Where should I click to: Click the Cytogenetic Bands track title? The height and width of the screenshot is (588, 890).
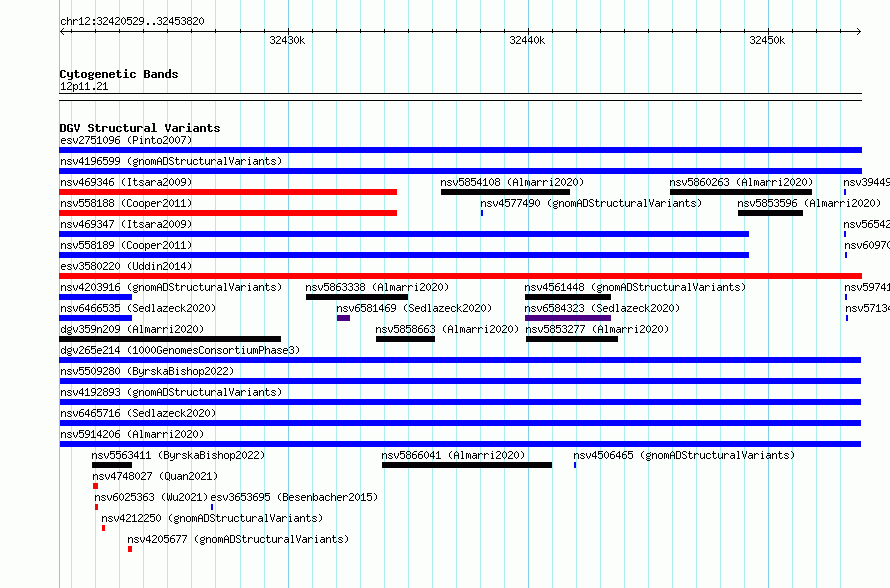[x=119, y=74]
